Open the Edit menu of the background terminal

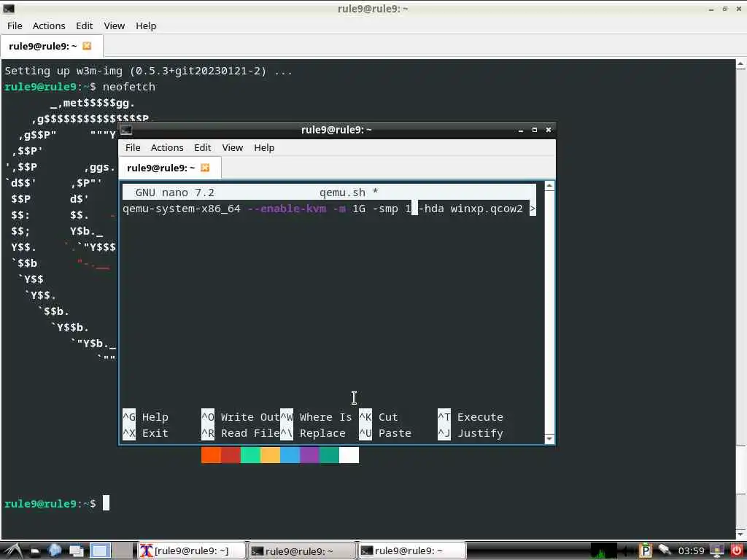[85, 26]
